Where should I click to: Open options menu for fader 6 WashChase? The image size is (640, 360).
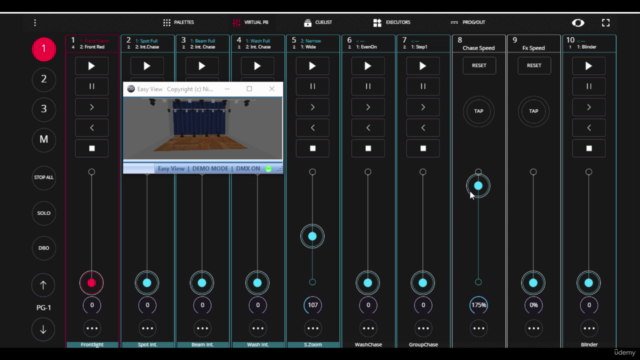[368, 329]
